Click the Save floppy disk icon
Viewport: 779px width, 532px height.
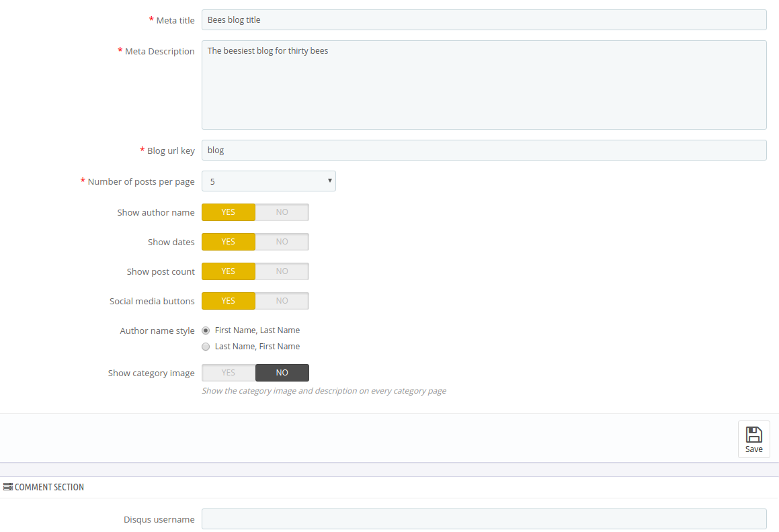(753, 434)
